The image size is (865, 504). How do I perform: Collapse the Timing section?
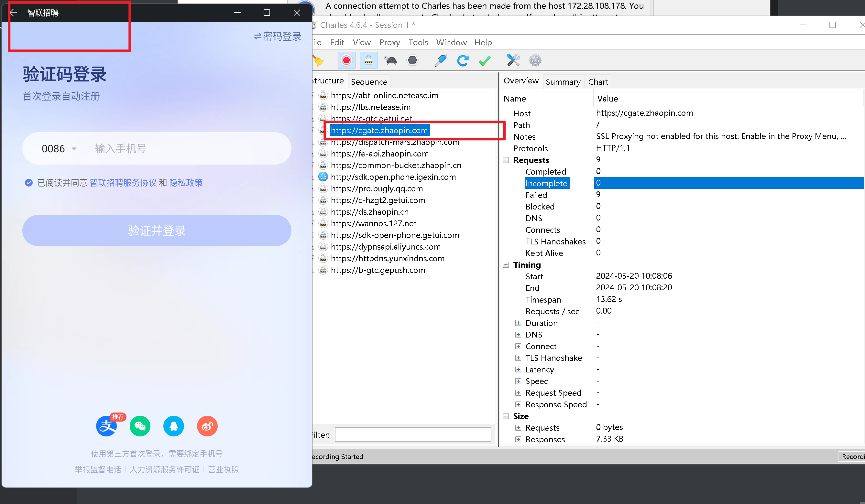tap(506, 264)
